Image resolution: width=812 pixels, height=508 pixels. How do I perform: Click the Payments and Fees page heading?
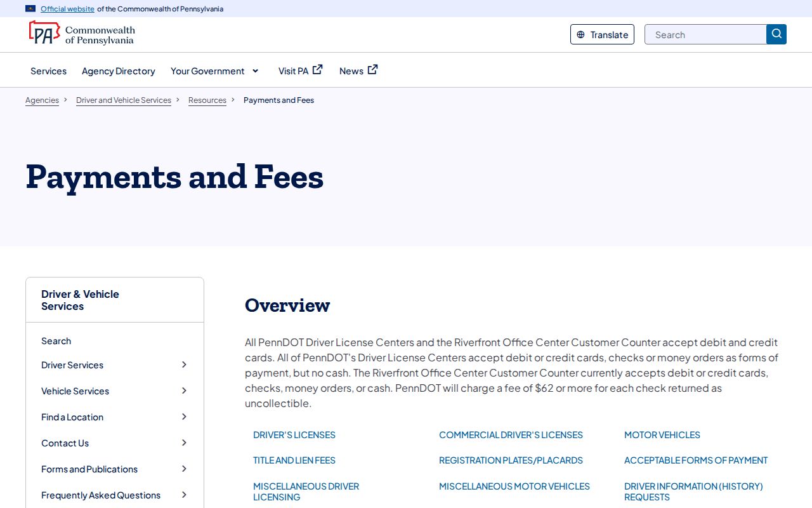point(174,177)
